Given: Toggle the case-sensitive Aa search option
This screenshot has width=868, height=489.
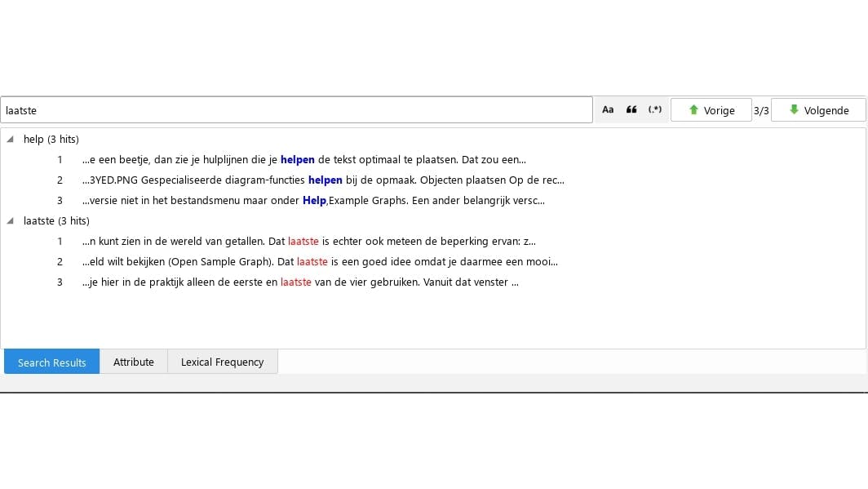Looking at the screenshot, I should tap(607, 109).
